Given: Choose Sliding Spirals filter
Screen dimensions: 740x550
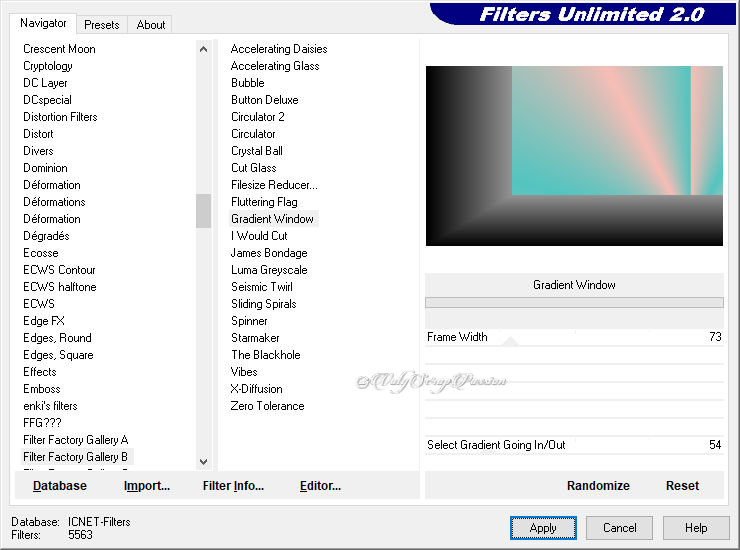Looking at the screenshot, I should 264,304.
